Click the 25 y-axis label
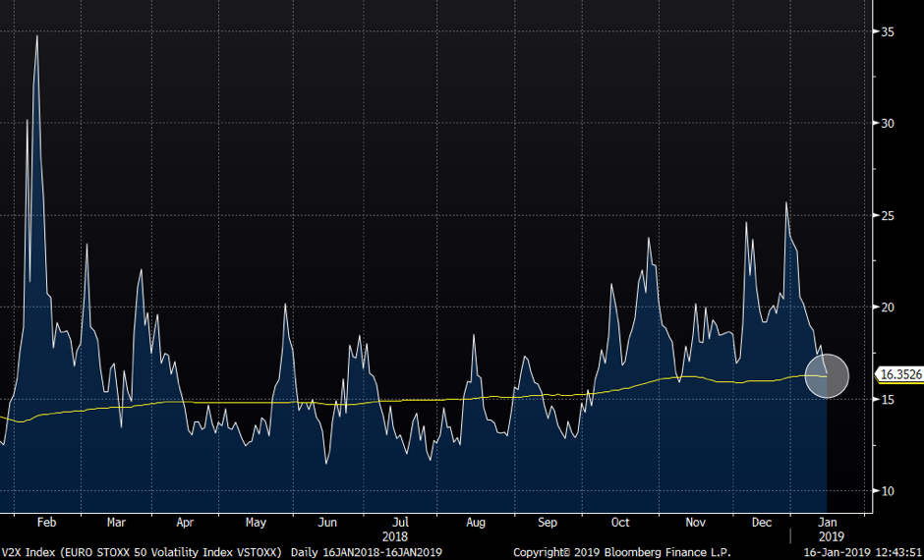Screen dimensions: 924x560 pyautogui.click(x=888, y=215)
